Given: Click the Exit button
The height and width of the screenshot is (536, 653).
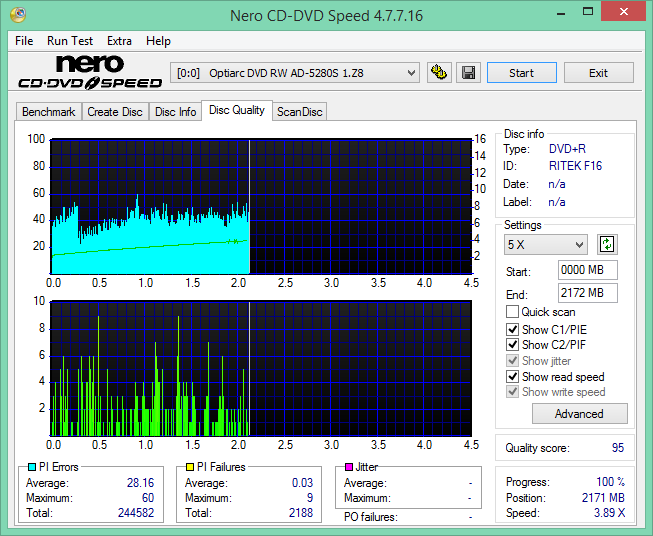Looking at the screenshot, I should point(598,73).
